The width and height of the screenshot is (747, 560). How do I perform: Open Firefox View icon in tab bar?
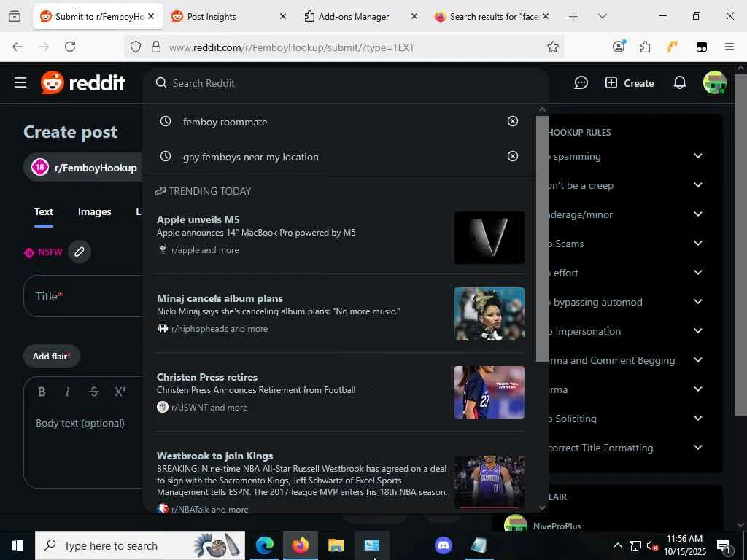point(15,16)
